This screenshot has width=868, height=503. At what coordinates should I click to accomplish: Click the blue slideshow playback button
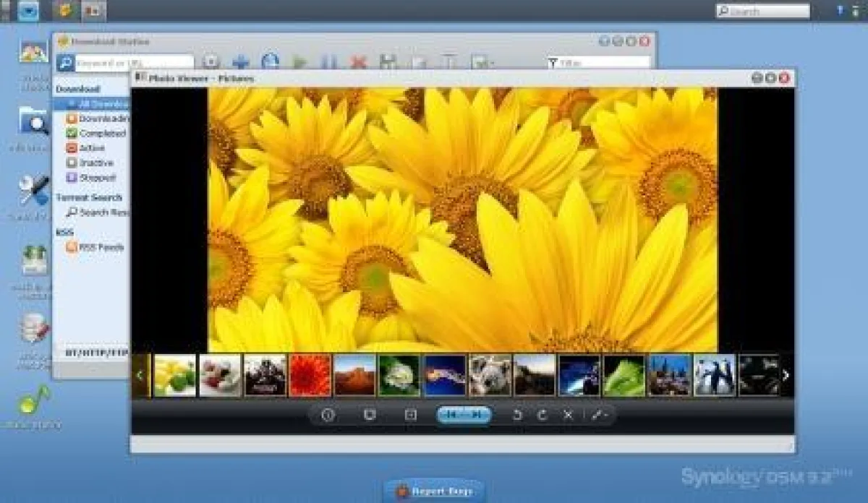click(464, 415)
